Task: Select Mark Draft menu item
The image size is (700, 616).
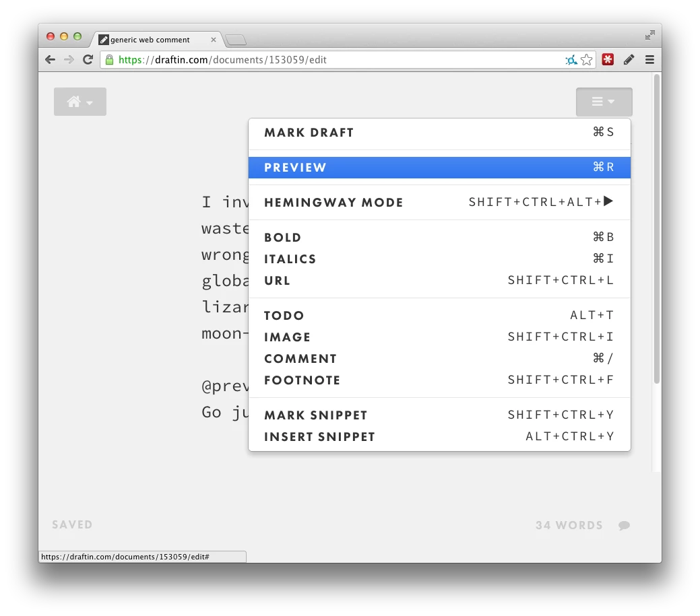Action: point(439,133)
